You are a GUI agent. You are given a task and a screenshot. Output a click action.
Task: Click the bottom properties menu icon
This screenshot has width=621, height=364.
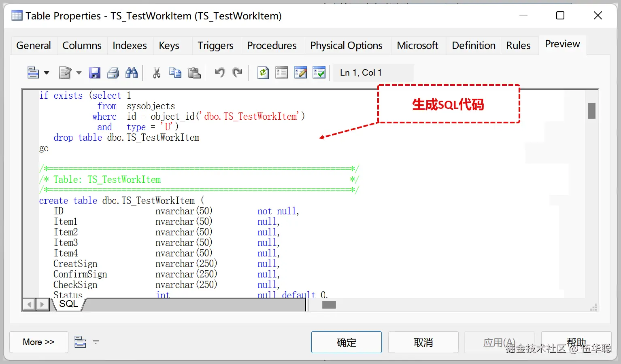pyautogui.click(x=80, y=342)
